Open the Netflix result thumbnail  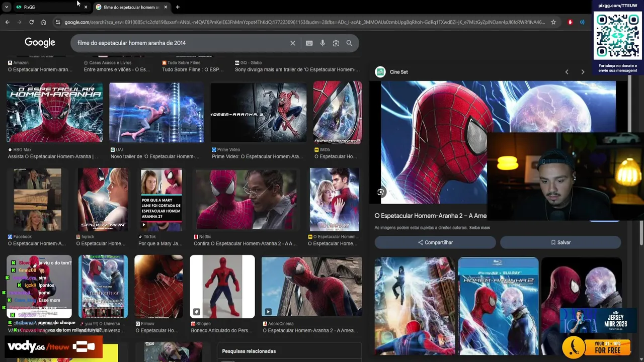pos(246,200)
